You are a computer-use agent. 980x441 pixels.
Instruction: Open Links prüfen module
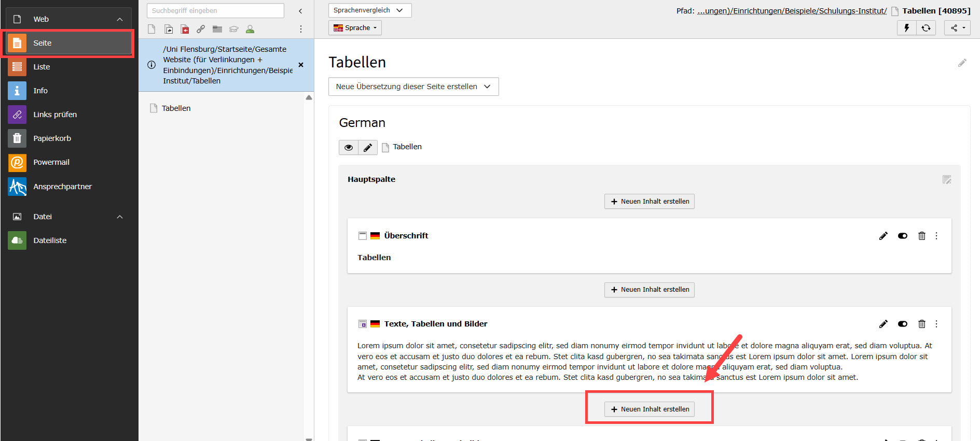[54, 115]
